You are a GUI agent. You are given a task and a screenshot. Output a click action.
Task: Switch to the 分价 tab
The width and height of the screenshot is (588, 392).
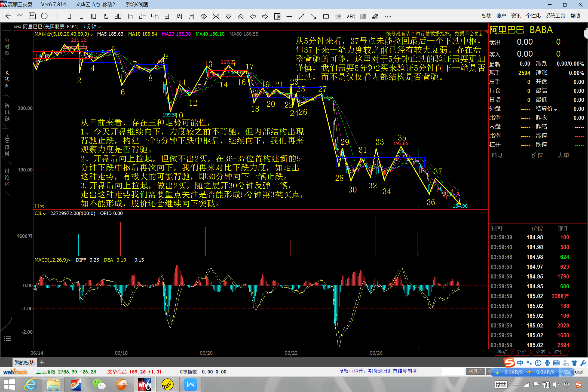tap(521, 352)
